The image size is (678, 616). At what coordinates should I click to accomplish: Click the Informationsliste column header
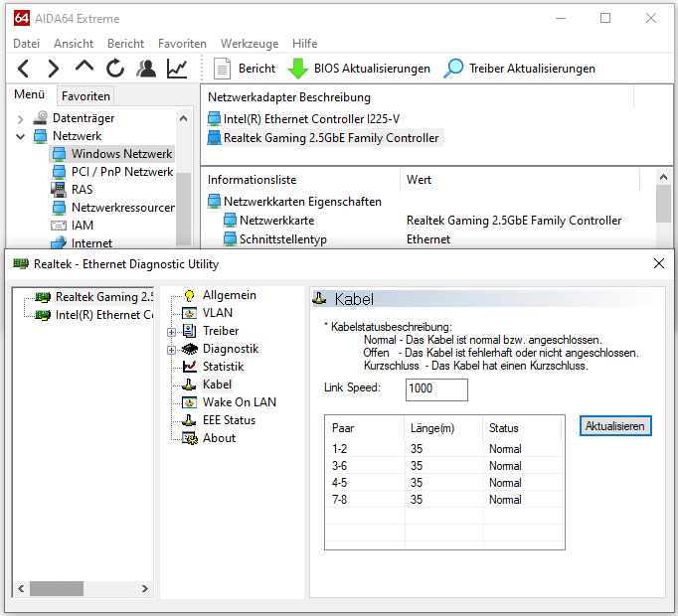coord(252,180)
